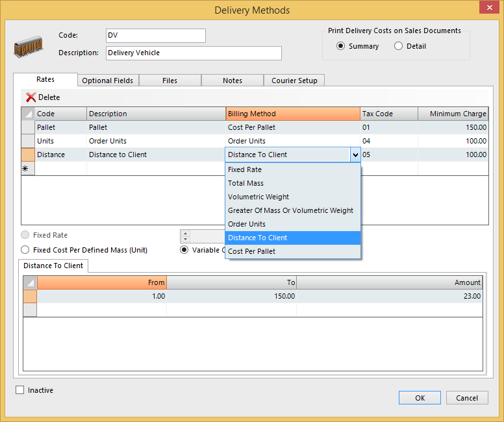Image resolution: width=504 pixels, height=422 pixels.
Task: Choose Cost Per Pallet billing method
Action: point(251,251)
